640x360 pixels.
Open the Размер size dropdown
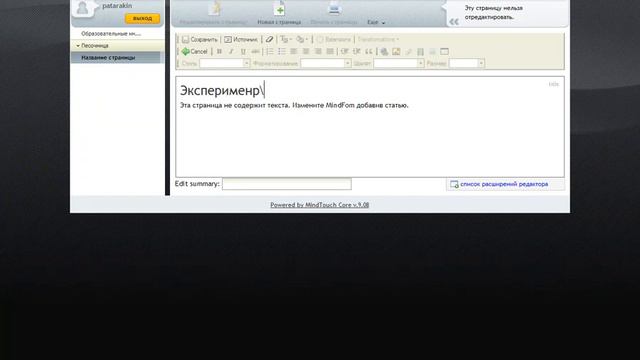(x=467, y=63)
